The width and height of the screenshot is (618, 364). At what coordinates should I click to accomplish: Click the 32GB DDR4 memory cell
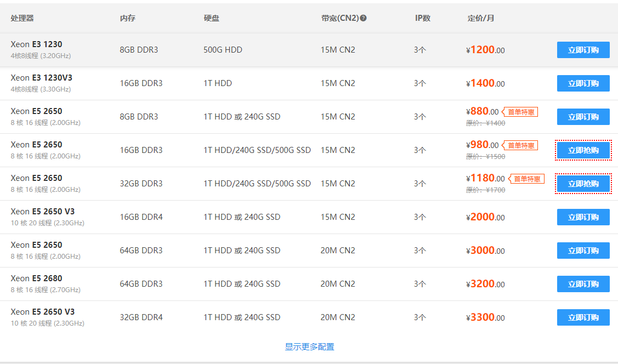[x=141, y=318]
